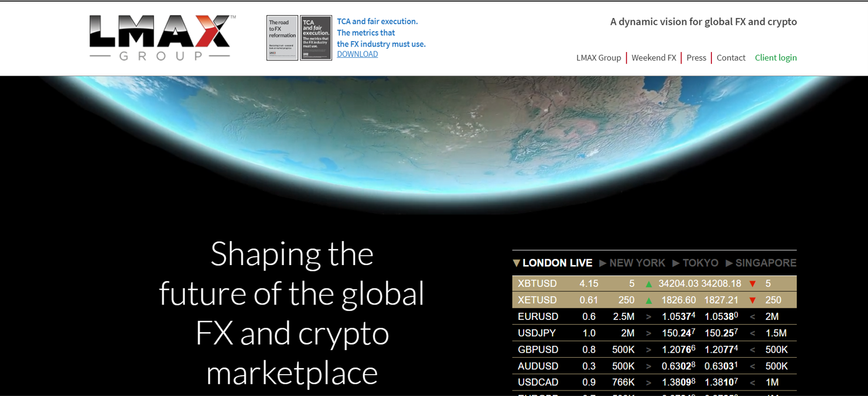868x396 pixels.
Task: Click the USDJPY offer-side < arrow
Action: click(x=753, y=333)
